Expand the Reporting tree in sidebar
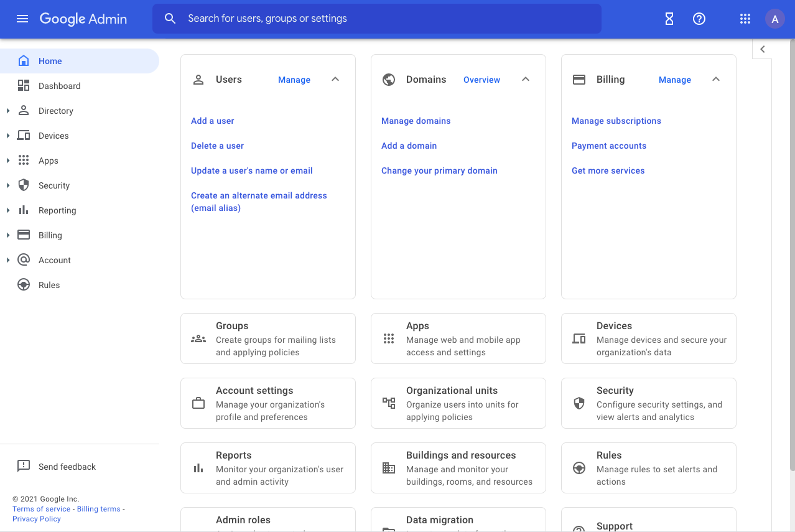795x532 pixels. click(x=8, y=210)
